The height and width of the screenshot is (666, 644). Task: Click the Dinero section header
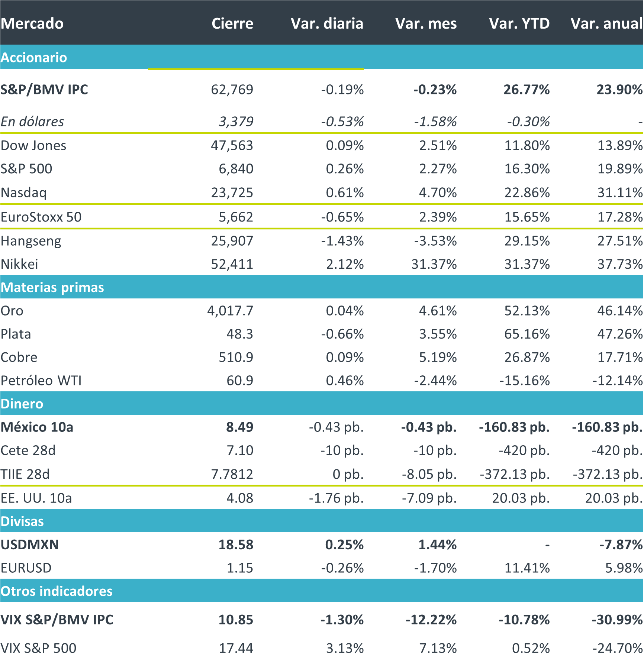[22, 404]
